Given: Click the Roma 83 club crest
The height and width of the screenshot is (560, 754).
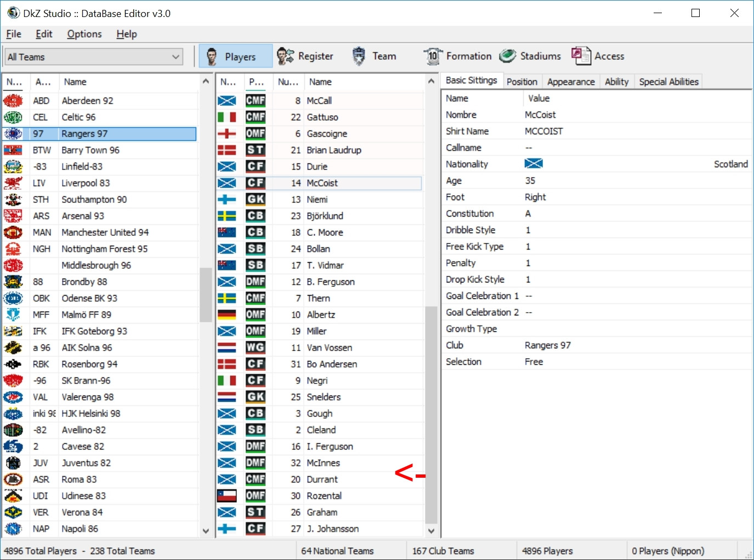Looking at the screenshot, I should pos(13,479).
